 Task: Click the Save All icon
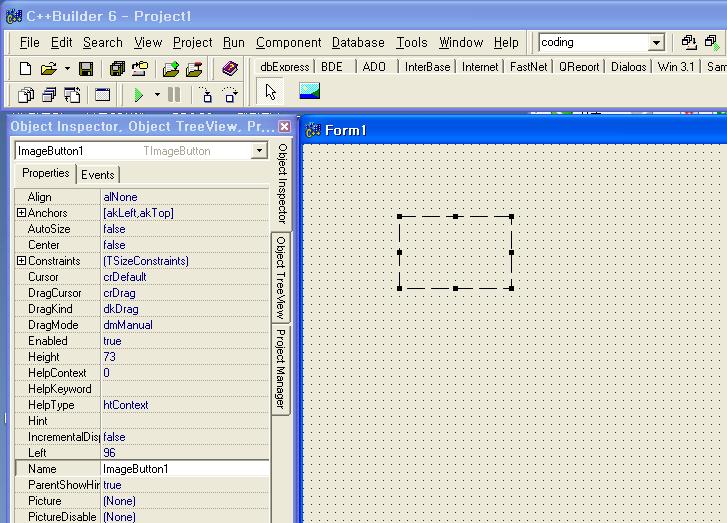pyautogui.click(x=117, y=69)
